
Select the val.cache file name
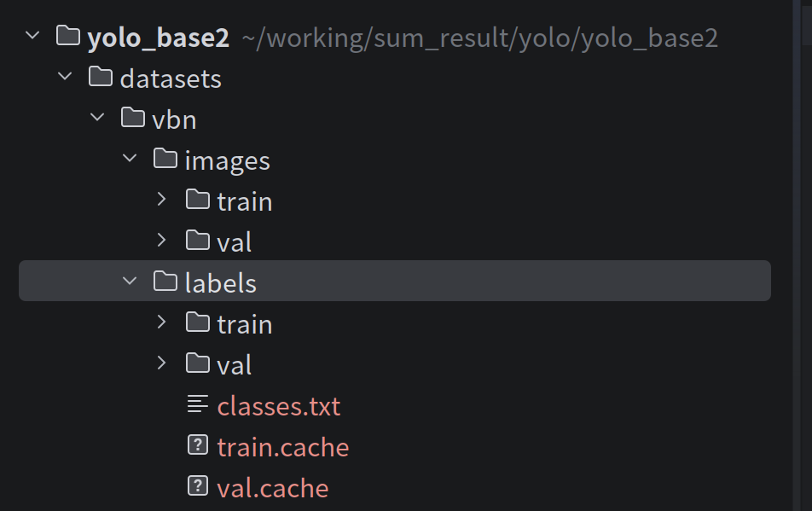pos(273,487)
